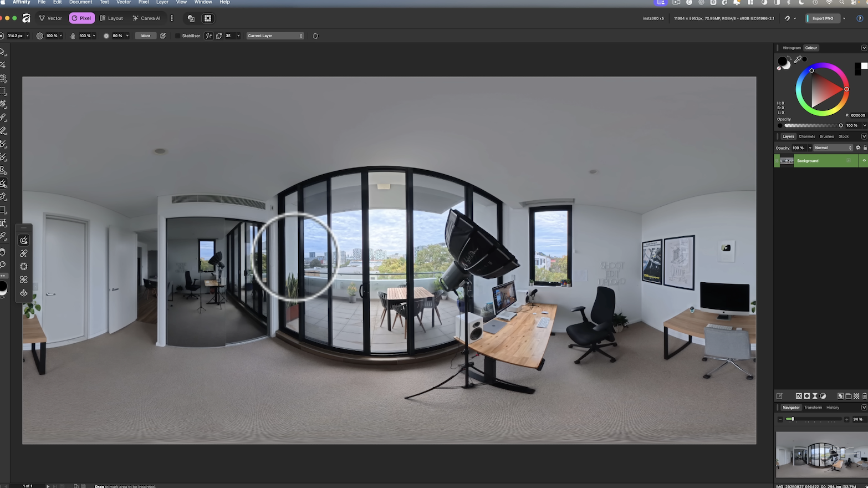868x488 pixels.
Task: Click the Navigator zoom slider
Action: pyautogui.click(x=814, y=419)
